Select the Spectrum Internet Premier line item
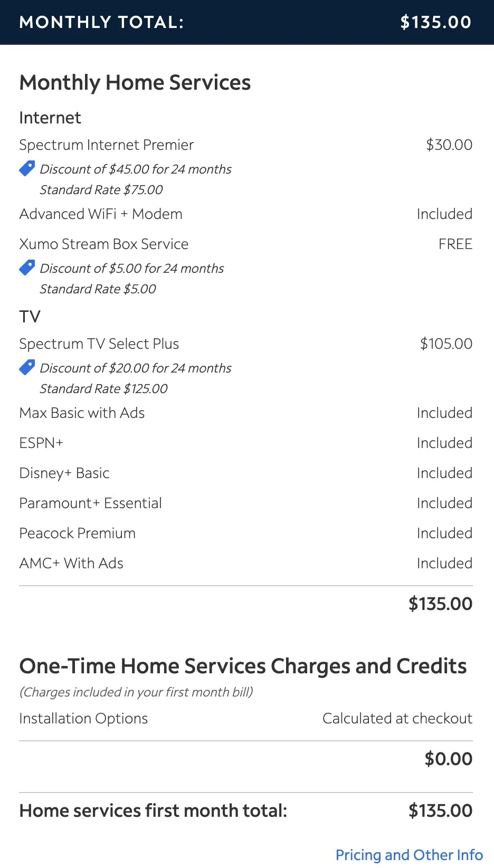Viewport: 494px width, 868px height. point(106,145)
